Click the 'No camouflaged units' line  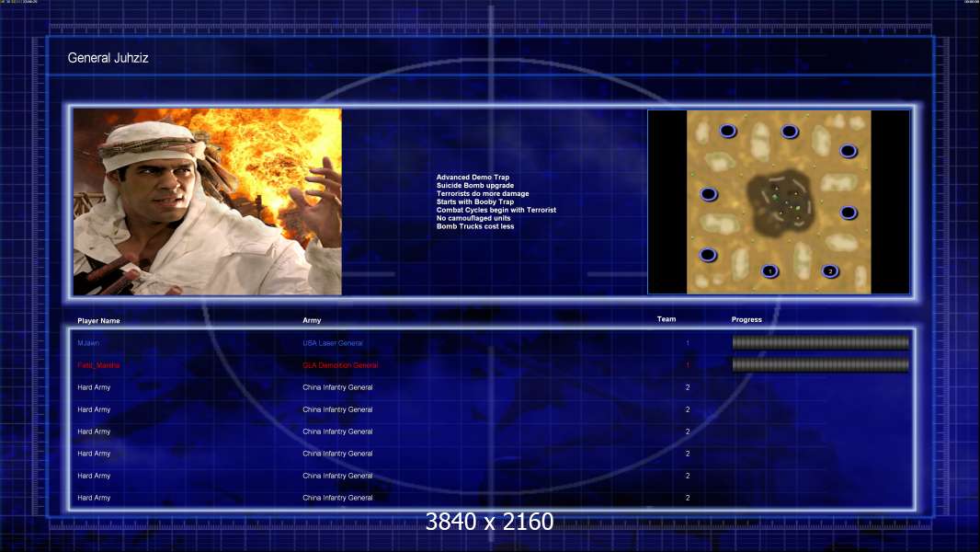tap(473, 218)
